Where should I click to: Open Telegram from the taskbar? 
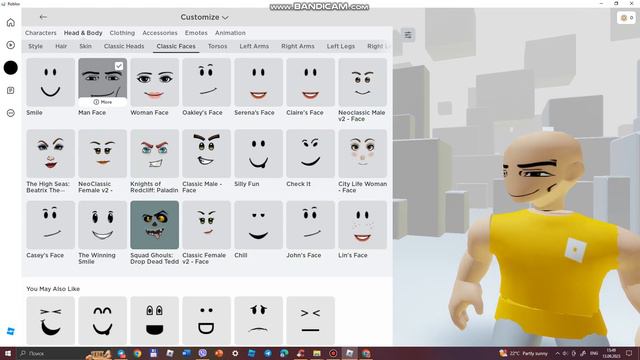pyautogui.click(x=268, y=353)
